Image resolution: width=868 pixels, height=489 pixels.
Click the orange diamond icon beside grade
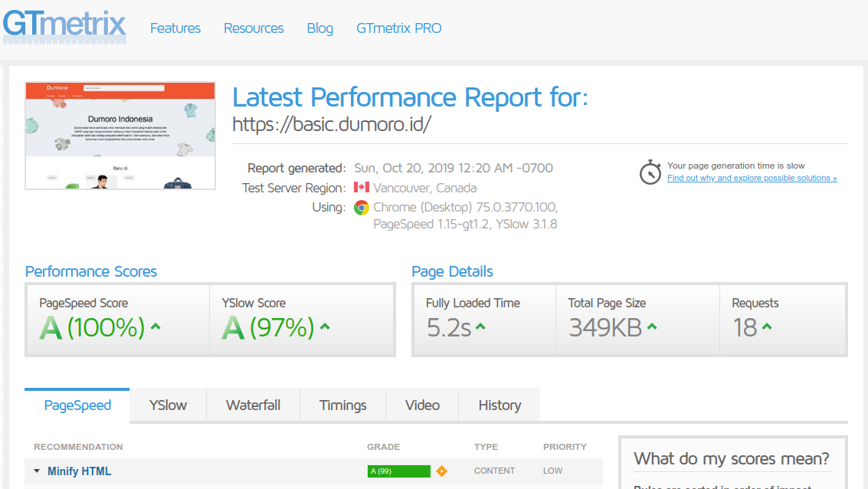[x=441, y=471]
